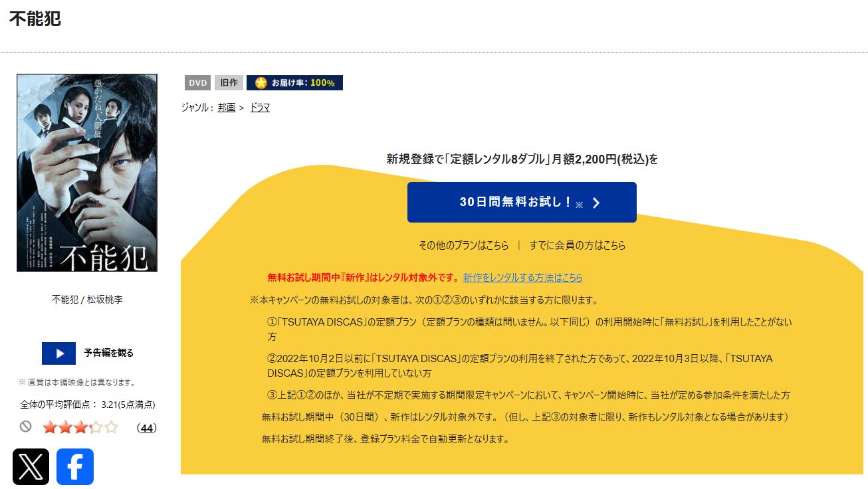Click the 予告編を観る label
Screen dimensions: 868x489
click(x=109, y=353)
